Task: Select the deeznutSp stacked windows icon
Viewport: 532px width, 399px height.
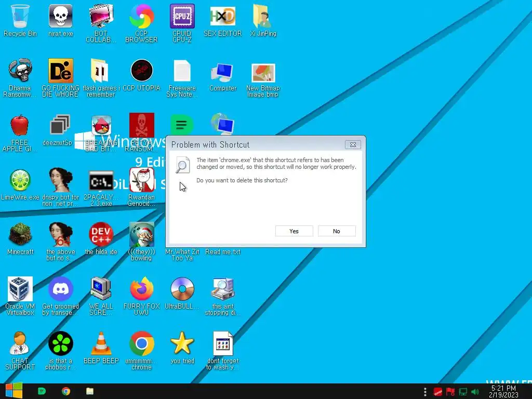Action: pos(60,125)
